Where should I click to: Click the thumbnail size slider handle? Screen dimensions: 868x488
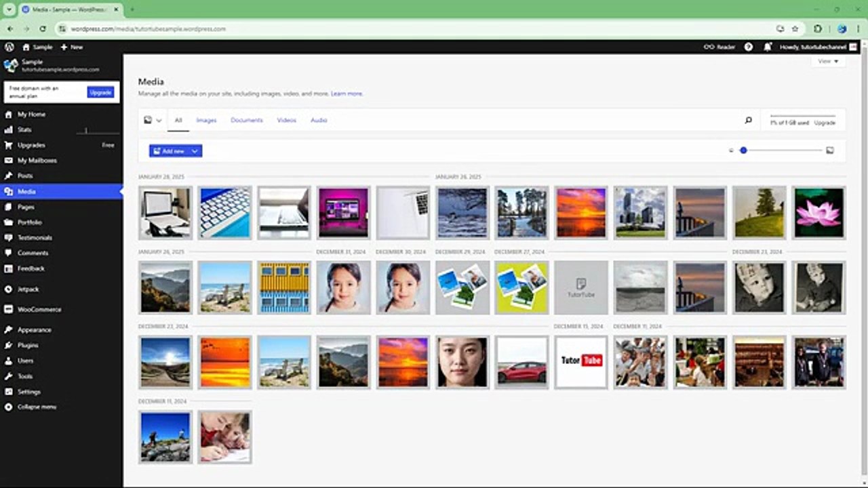click(743, 150)
